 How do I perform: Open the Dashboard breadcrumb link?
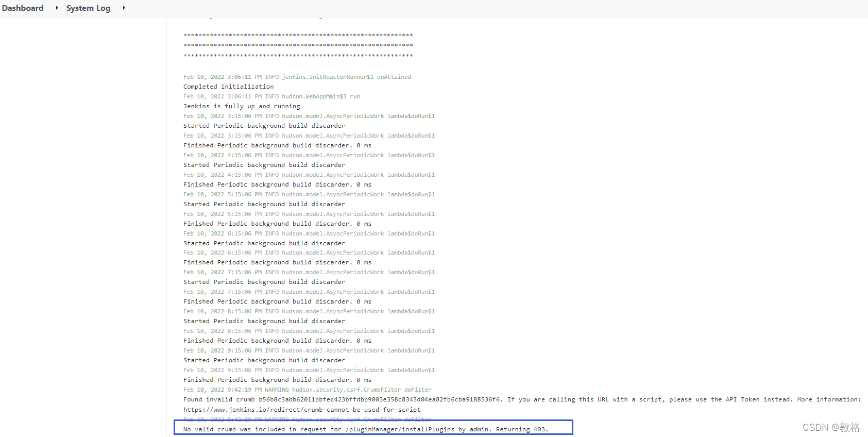[23, 8]
